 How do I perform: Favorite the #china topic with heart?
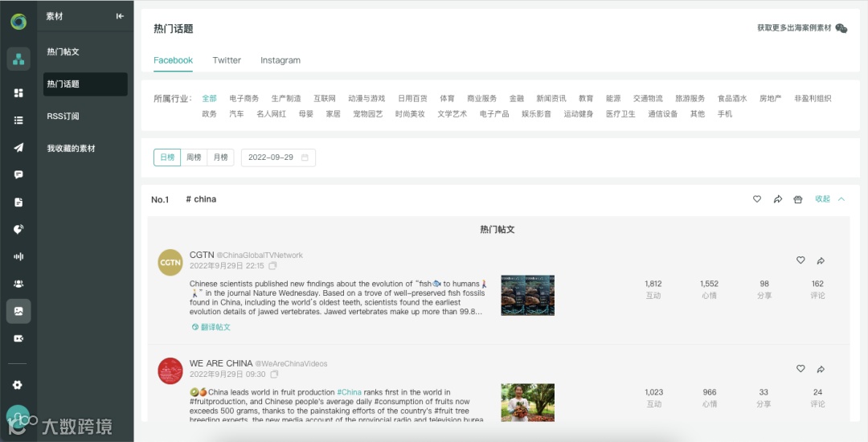(x=757, y=199)
